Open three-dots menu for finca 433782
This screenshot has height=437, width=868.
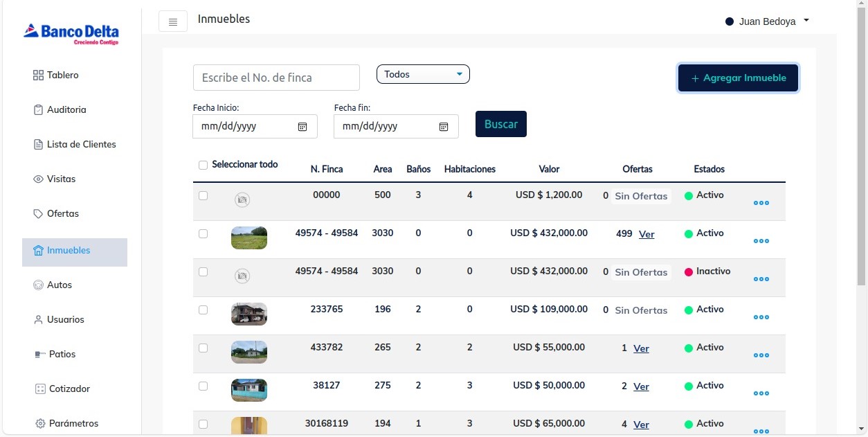coord(761,355)
